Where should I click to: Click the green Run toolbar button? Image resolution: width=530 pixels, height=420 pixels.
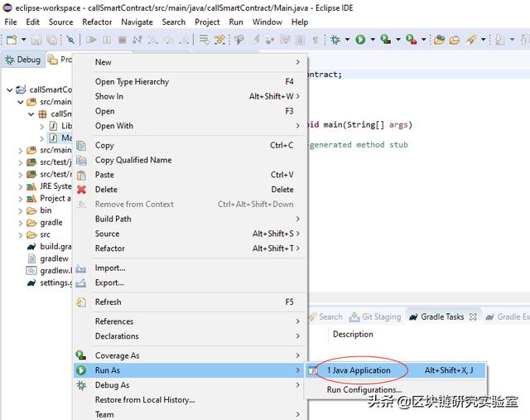click(360, 40)
